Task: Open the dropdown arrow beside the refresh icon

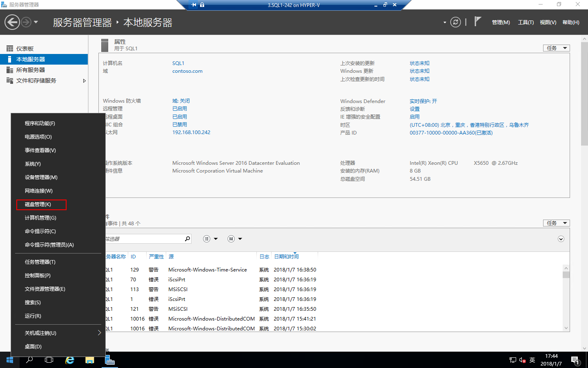Action: point(445,22)
